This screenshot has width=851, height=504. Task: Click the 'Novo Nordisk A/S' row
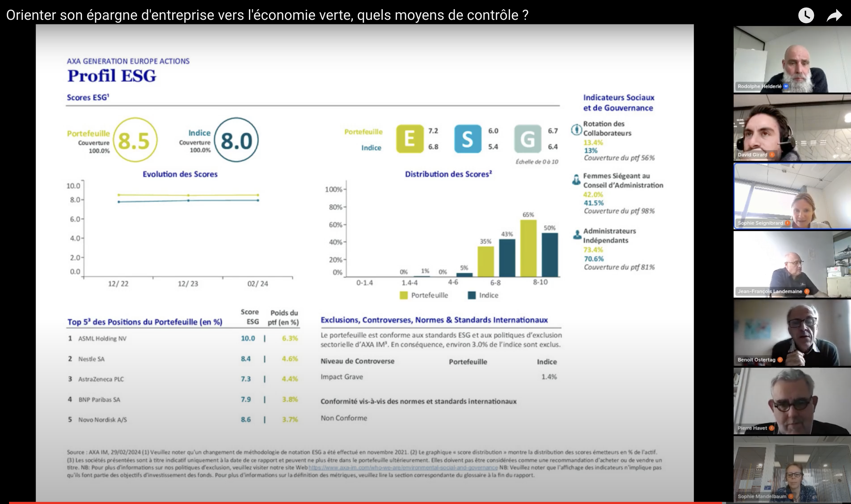tap(183, 419)
